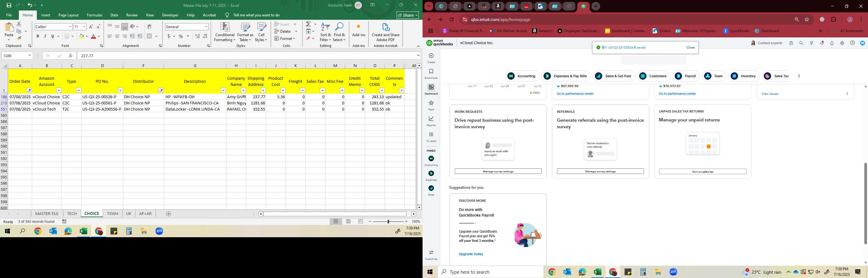The width and height of the screenshot is (868, 278).
Task: Adjust the Excel zoom slider
Action: tap(388, 221)
